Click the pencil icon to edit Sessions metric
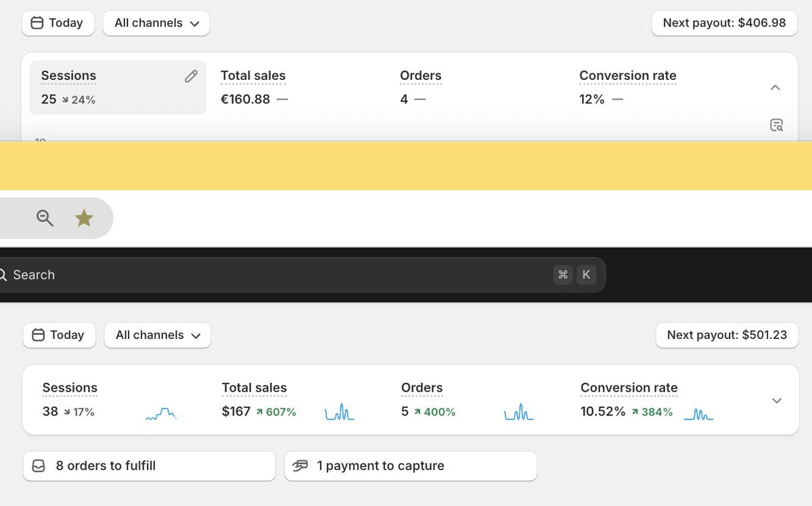The image size is (812, 506). 190,76
